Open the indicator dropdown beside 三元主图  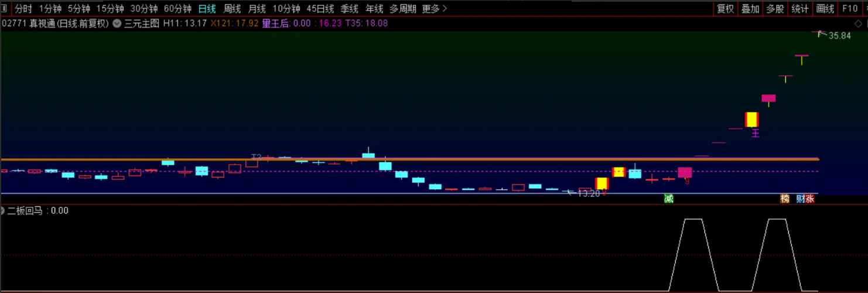click(x=117, y=23)
